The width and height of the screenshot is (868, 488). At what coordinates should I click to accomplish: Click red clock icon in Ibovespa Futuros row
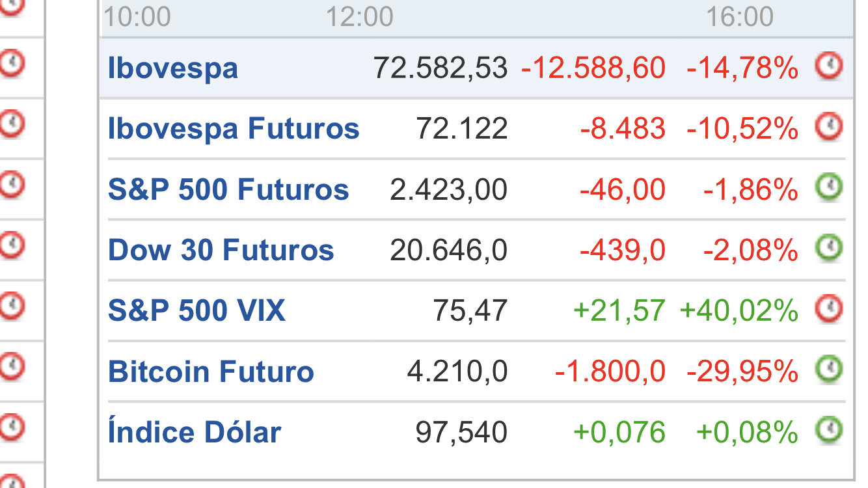click(x=829, y=126)
